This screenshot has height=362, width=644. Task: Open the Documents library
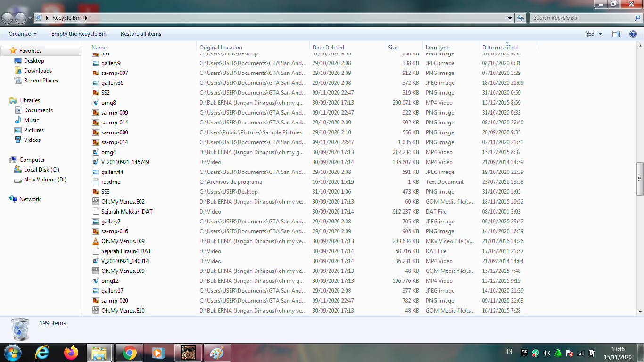38,110
